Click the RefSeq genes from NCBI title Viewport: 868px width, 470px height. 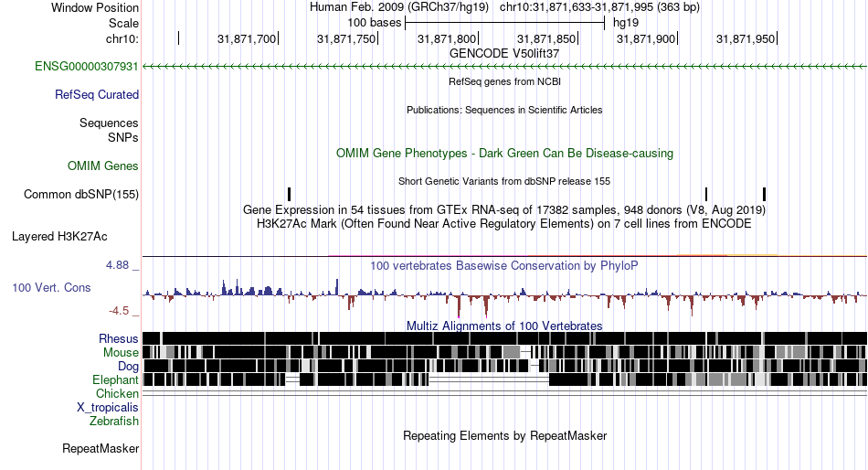[x=504, y=81]
